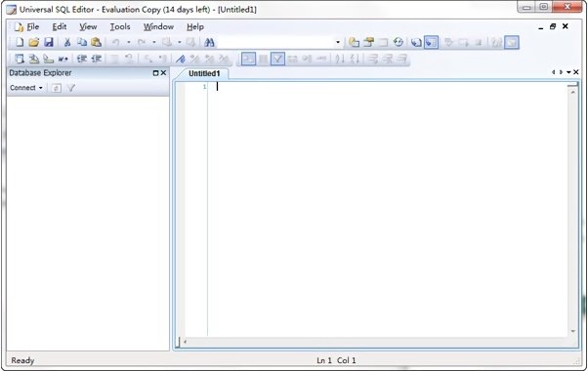Click the Open folder toolbar icon
588x371 pixels.
coord(34,42)
